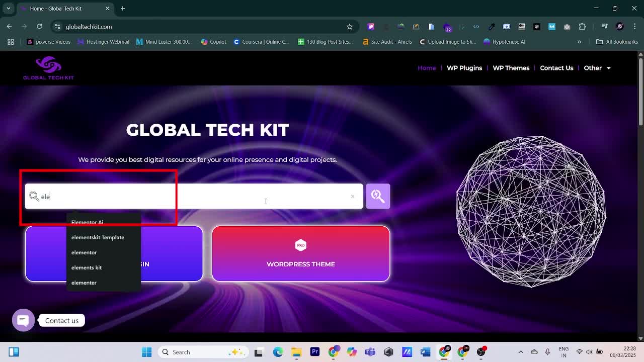
Task: Open a new browser tab
Action: point(122,9)
